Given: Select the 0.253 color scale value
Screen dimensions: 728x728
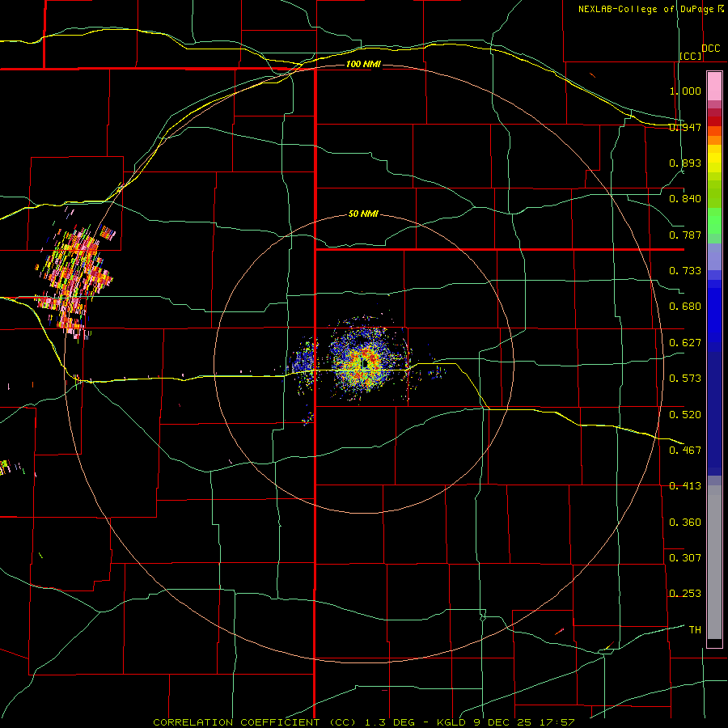Looking at the screenshot, I should coord(685,594).
